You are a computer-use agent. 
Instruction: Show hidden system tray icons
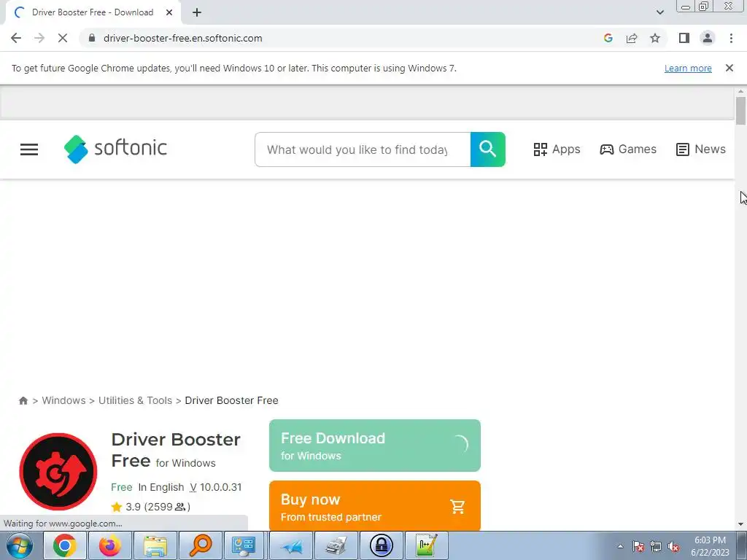click(620, 546)
